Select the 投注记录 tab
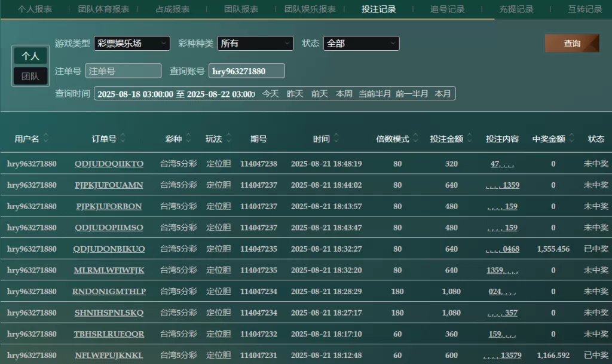 click(378, 9)
